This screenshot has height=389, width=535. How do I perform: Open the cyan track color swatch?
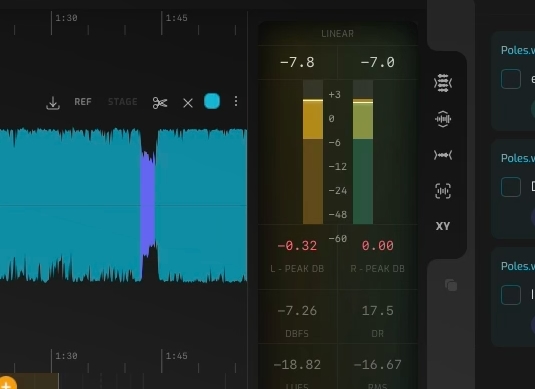212,101
